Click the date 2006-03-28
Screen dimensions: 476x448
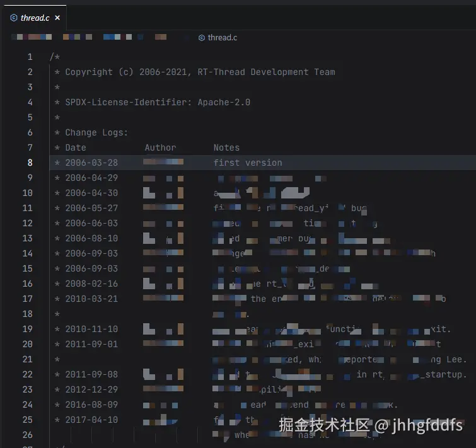pos(91,163)
